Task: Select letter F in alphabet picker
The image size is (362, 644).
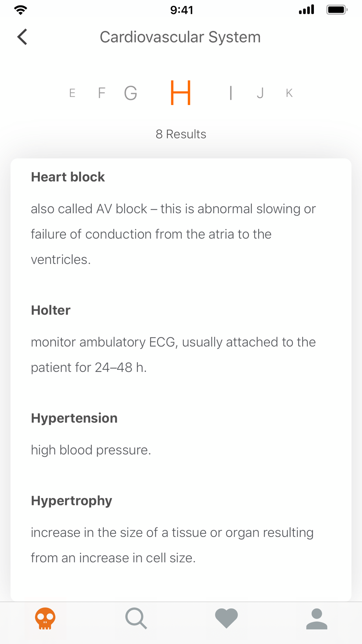Action: (x=102, y=93)
